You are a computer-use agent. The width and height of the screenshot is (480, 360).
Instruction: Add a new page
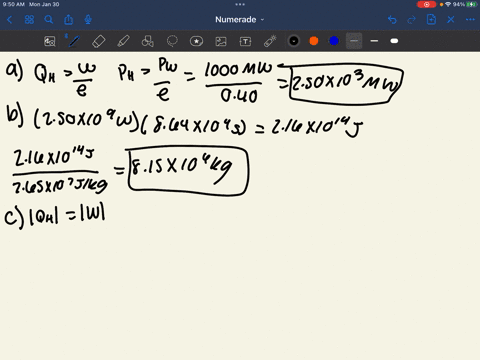431,20
